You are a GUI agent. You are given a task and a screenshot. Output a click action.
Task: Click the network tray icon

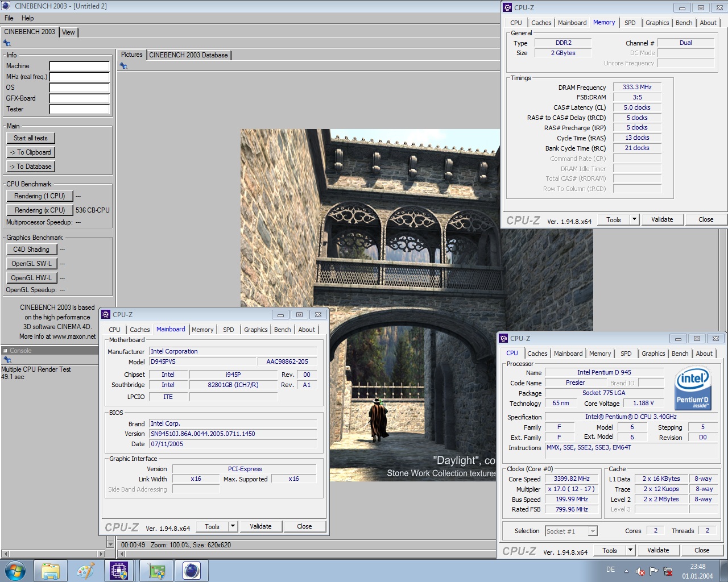(668, 571)
